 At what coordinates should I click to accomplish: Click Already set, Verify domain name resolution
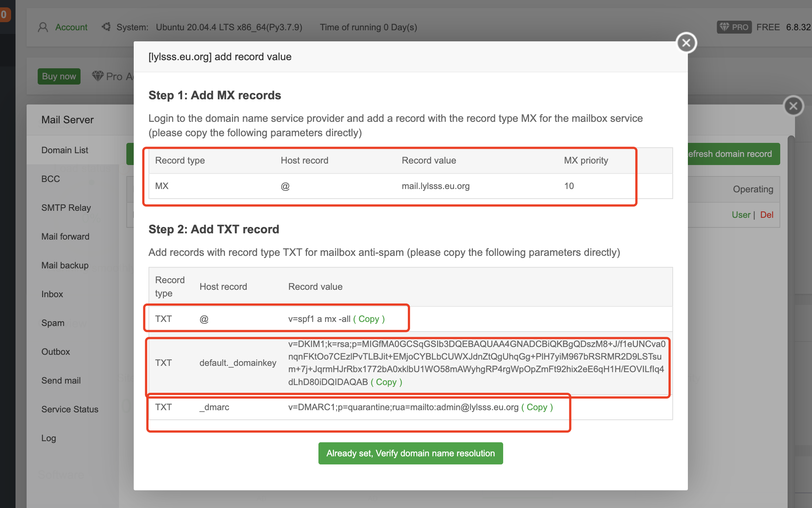410,453
